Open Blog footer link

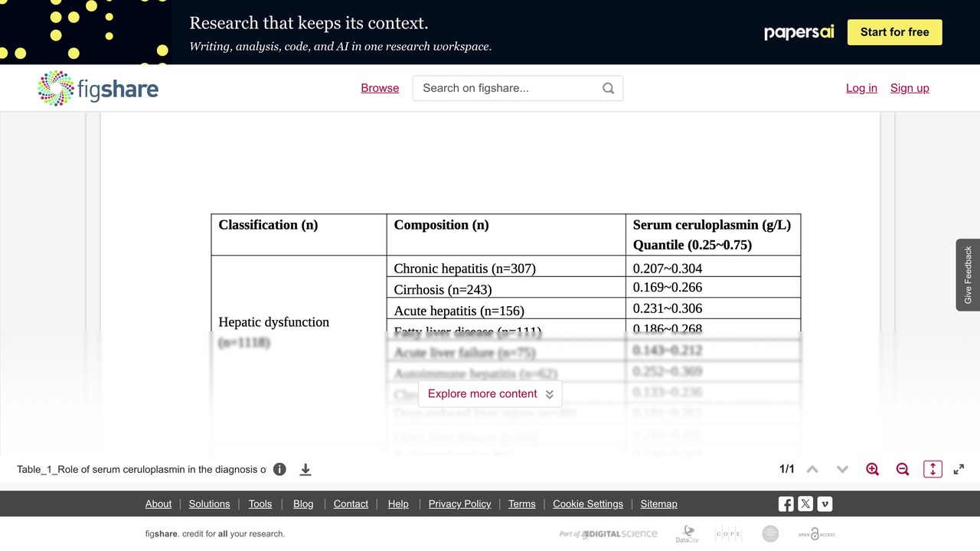pos(303,504)
